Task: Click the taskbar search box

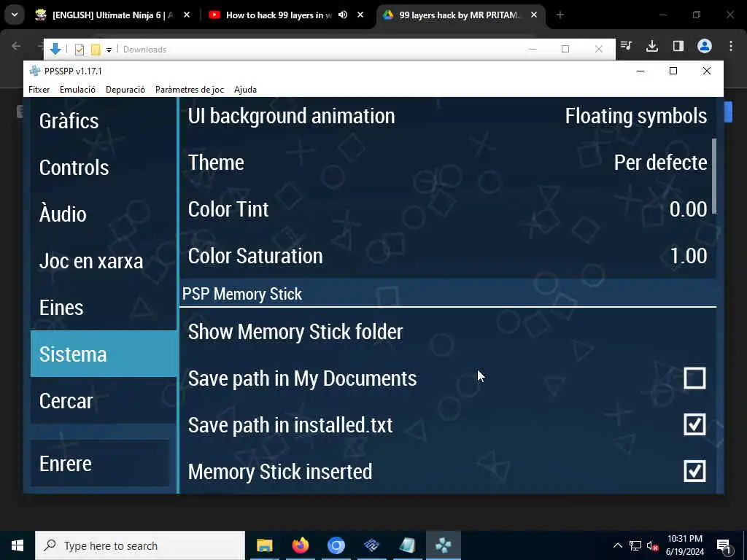Action: point(140,545)
